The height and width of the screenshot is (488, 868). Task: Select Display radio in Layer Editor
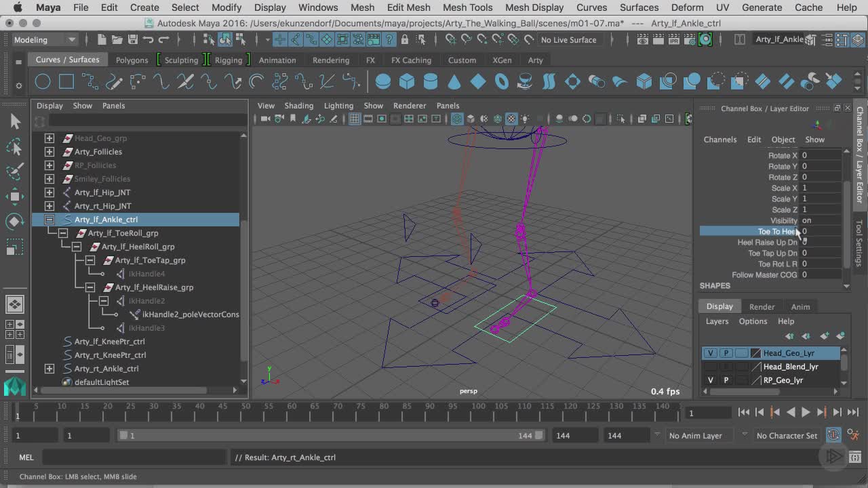point(719,306)
